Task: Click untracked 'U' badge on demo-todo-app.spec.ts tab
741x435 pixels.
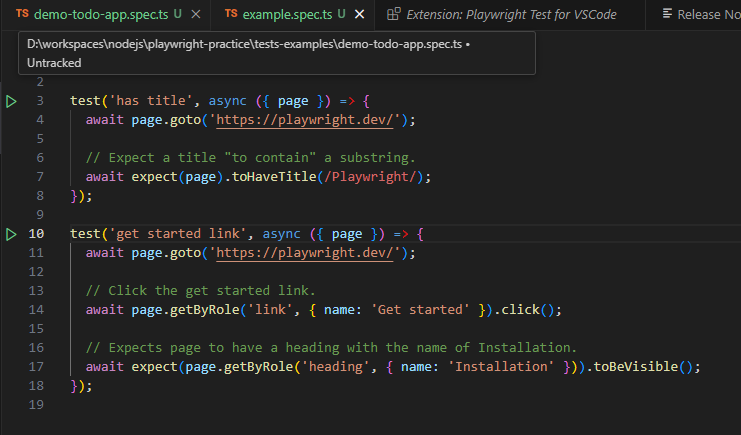Action: [x=178, y=14]
